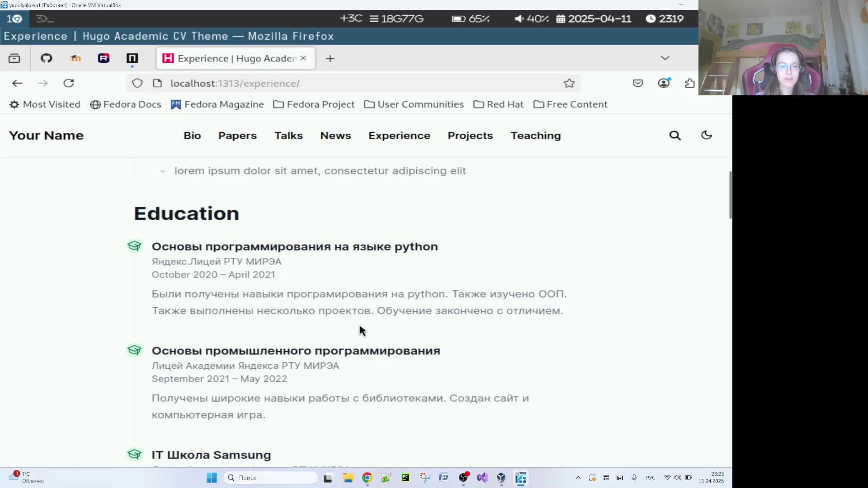Expand User Communities bookmark folder
Image resolution: width=868 pixels, height=488 pixels.
414,104
